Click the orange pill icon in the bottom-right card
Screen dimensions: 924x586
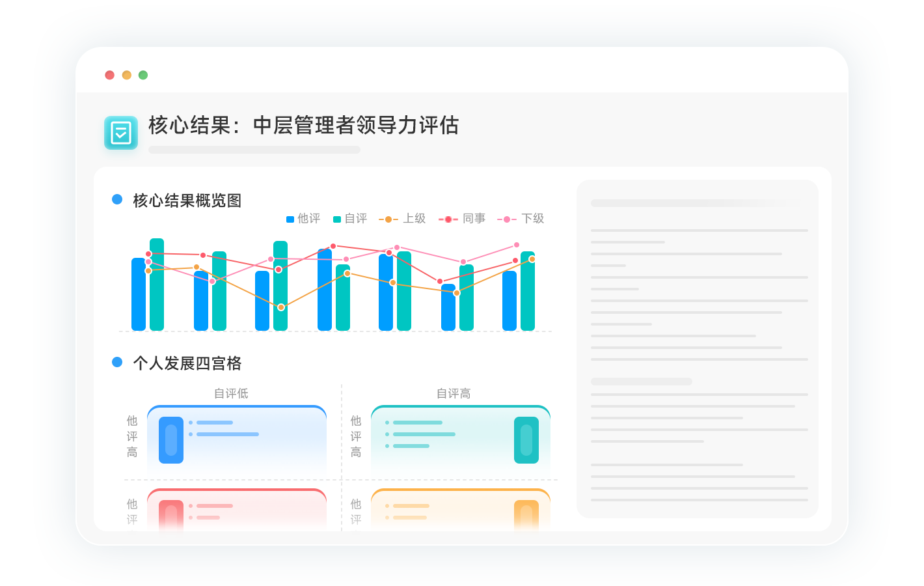coord(526,514)
